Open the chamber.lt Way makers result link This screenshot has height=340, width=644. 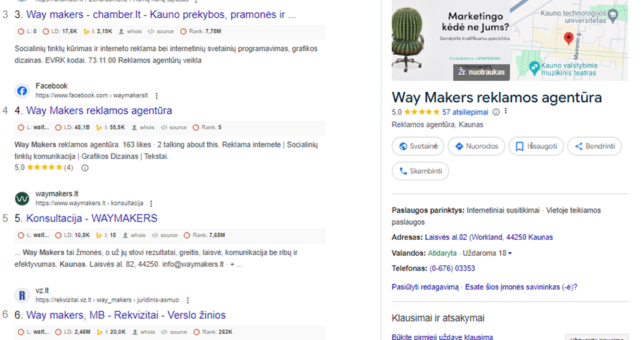(x=161, y=15)
